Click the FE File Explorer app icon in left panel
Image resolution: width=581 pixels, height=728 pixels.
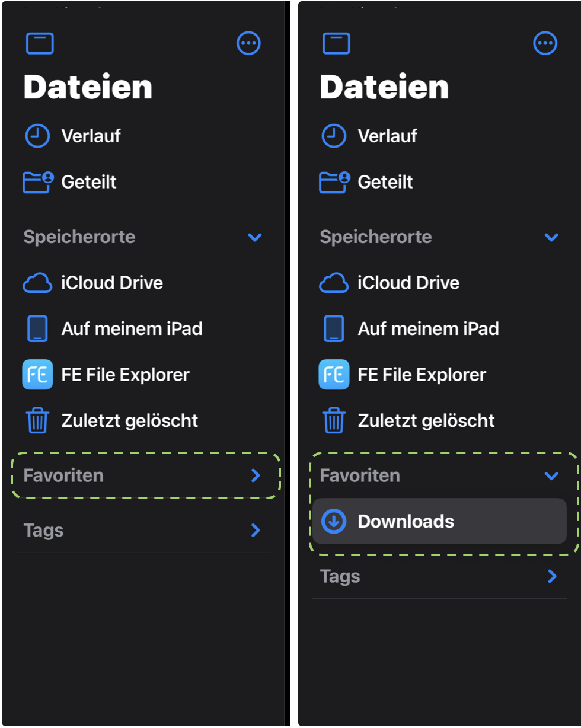point(37,375)
